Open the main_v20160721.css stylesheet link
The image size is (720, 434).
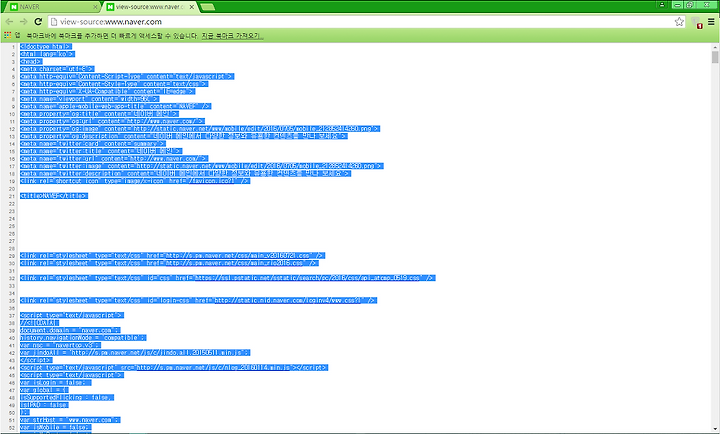pos(240,256)
